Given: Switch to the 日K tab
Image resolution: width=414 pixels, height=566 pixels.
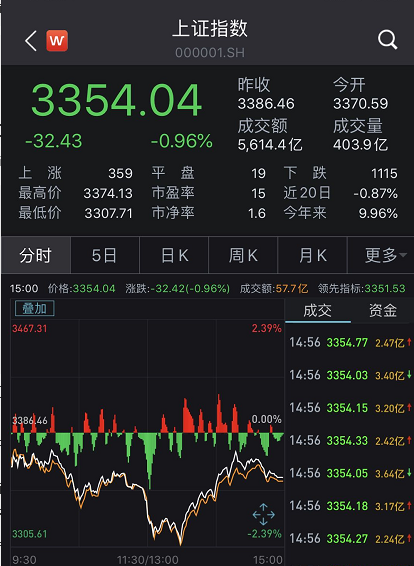Looking at the screenshot, I should pyautogui.click(x=174, y=255).
